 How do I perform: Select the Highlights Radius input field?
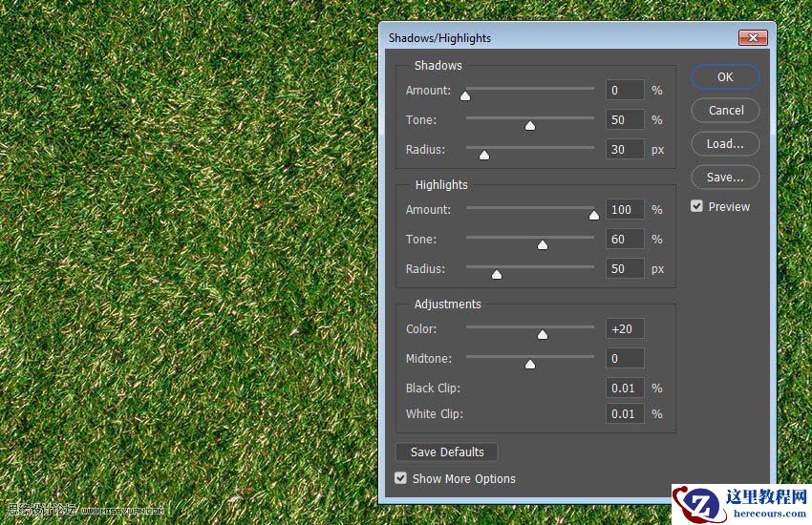point(625,269)
